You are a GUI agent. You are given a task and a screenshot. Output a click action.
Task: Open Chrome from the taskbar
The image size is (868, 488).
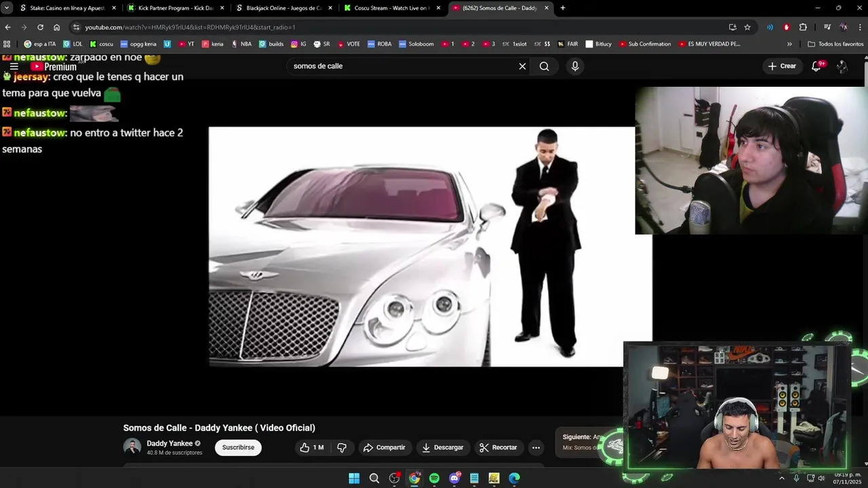(414, 479)
